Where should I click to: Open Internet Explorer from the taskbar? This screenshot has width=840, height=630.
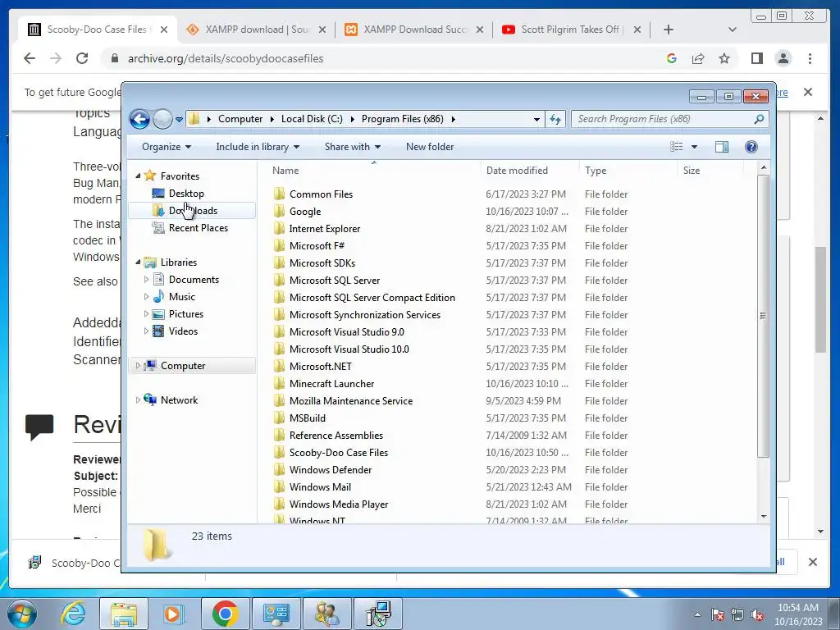point(72,614)
